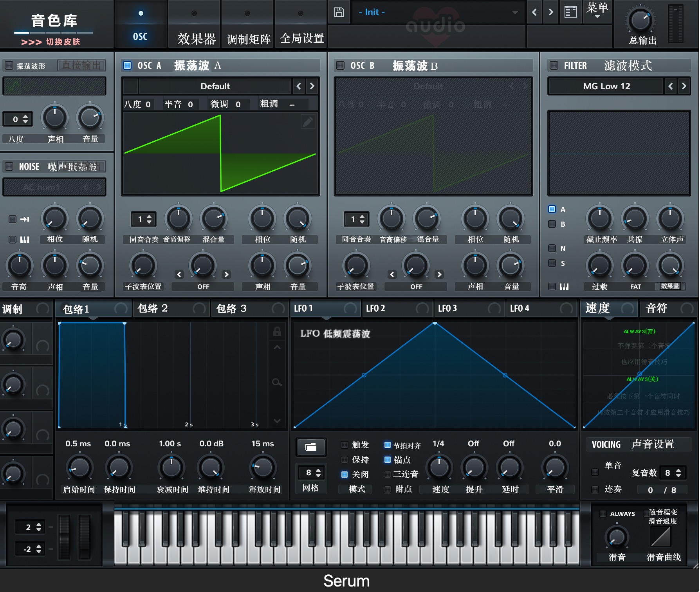Select previous OSC A warp mode
Image resolution: width=700 pixels, height=592 pixels.
pyautogui.click(x=179, y=274)
